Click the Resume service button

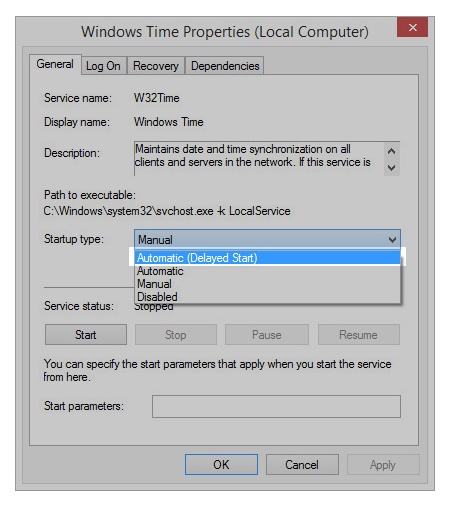coord(359,335)
